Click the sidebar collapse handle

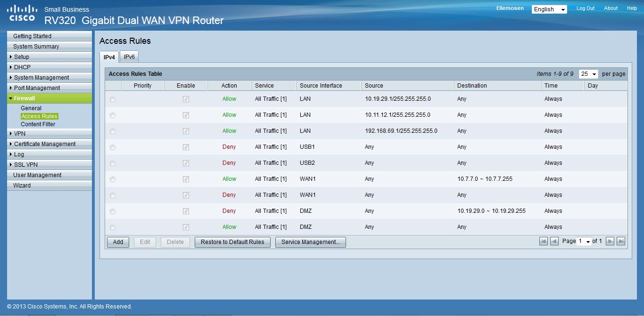(93, 165)
